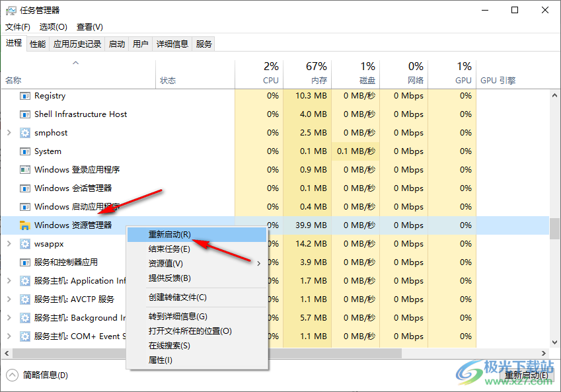Switch to the 详细信息 tab
Image resolution: width=561 pixels, height=392 pixels.
(x=172, y=44)
